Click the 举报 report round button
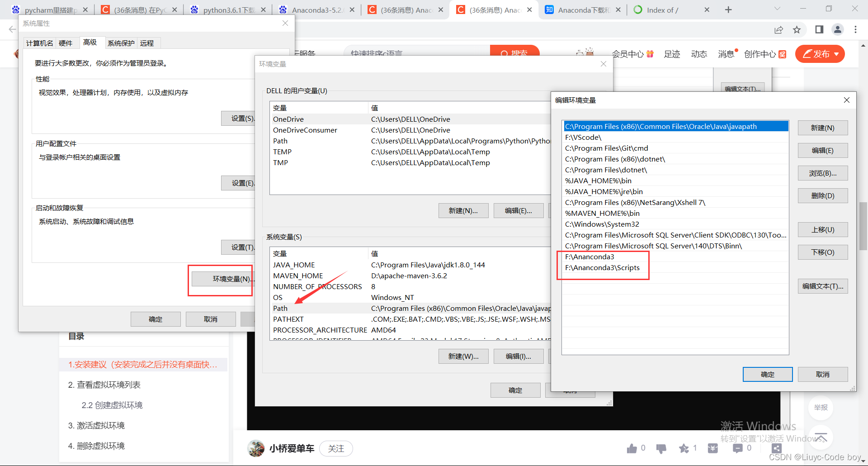This screenshot has width=868, height=466. [x=821, y=407]
